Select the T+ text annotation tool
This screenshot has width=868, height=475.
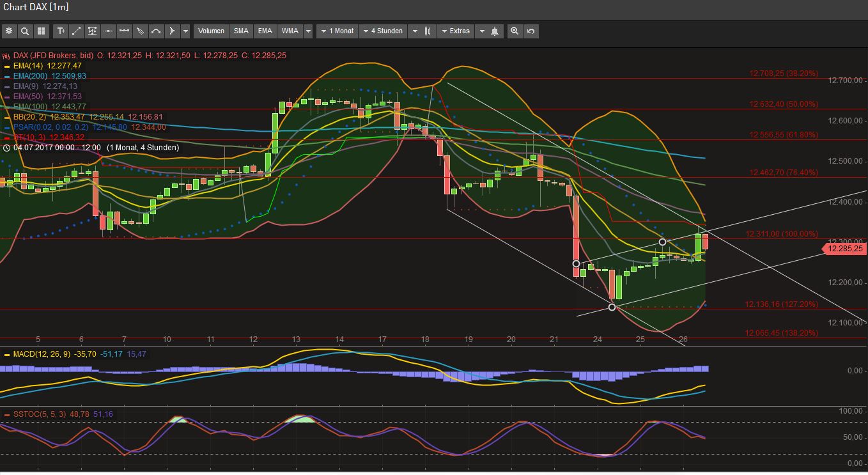click(x=61, y=31)
